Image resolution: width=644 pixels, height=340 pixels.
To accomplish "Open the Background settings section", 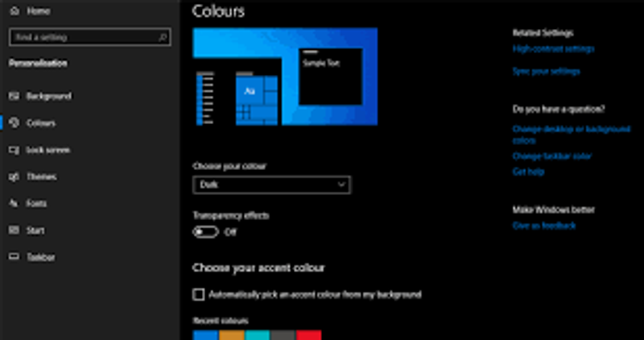I will point(49,96).
